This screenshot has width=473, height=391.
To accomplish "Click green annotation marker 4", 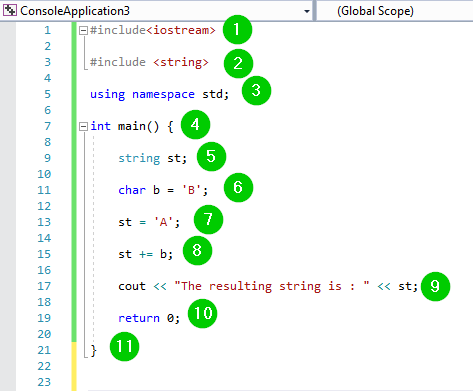I will pyautogui.click(x=195, y=125).
